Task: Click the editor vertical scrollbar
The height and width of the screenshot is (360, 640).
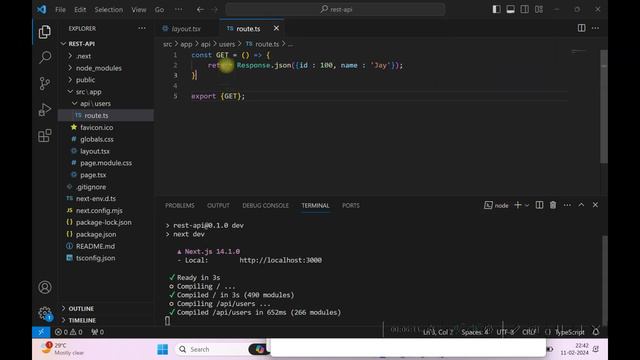Action: (x=604, y=107)
